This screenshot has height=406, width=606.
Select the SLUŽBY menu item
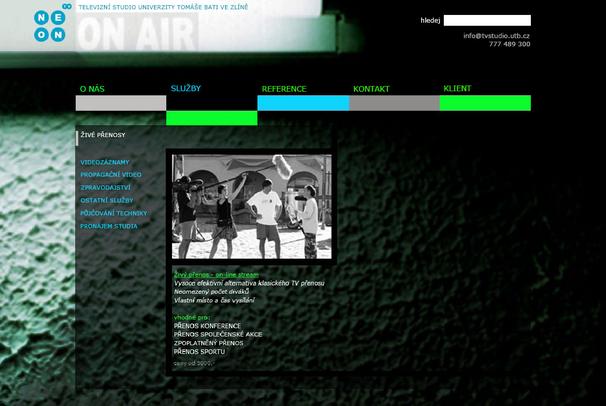pyautogui.click(x=185, y=88)
